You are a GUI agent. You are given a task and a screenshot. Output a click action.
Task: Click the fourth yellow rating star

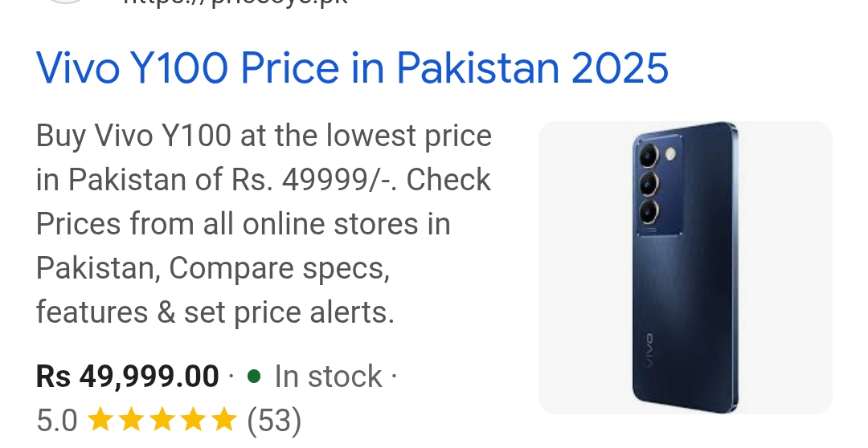(x=193, y=419)
